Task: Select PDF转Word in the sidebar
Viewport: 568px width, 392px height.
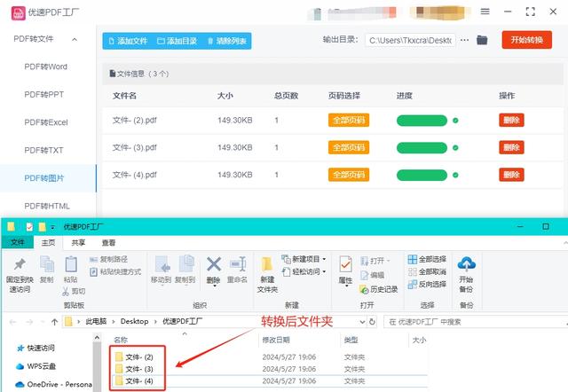Action: pos(45,67)
